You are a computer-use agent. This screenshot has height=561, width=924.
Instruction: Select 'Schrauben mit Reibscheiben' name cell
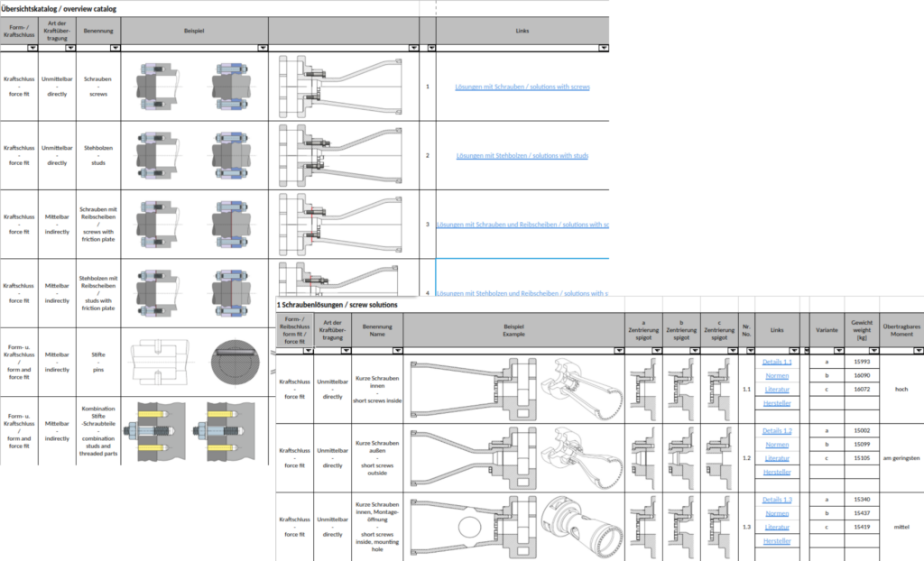click(x=98, y=225)
